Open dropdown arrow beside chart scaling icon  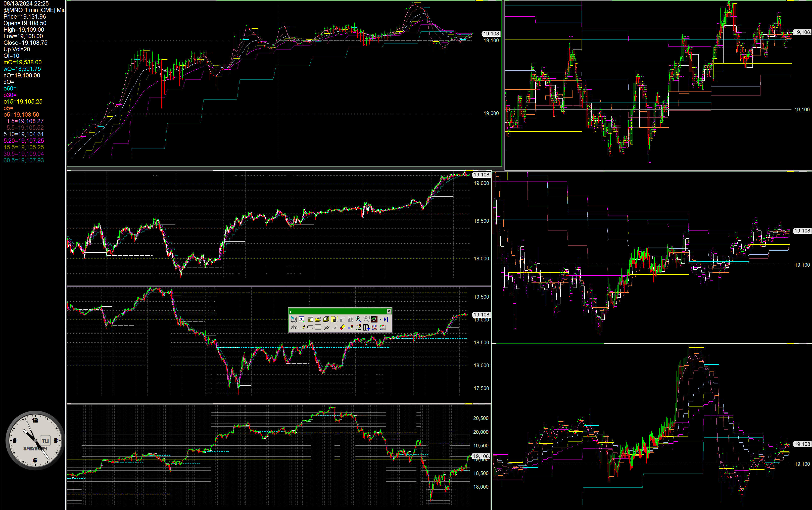pos(380,319)
